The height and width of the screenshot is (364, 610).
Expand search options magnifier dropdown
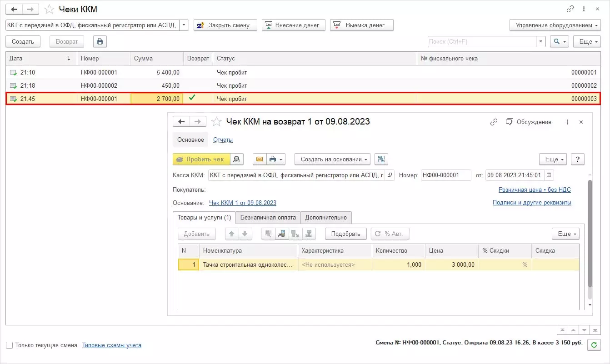560,41
